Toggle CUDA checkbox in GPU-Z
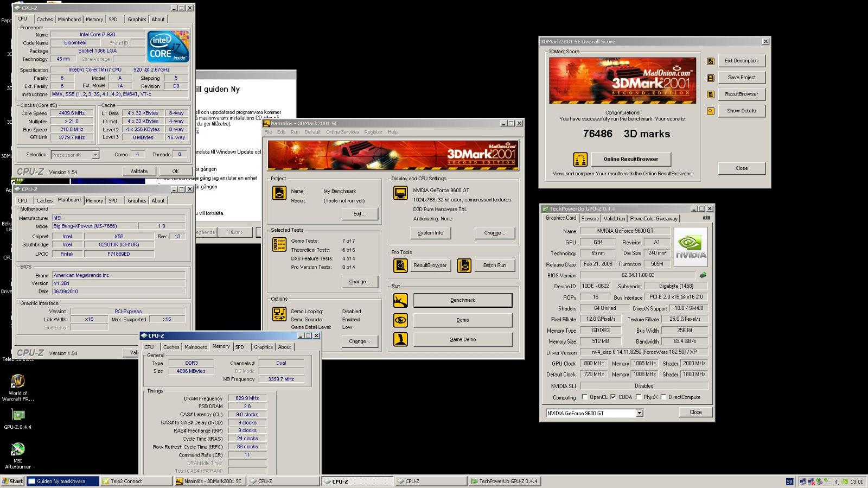Viewport: 868px width, 488px height. pos(613,397)
